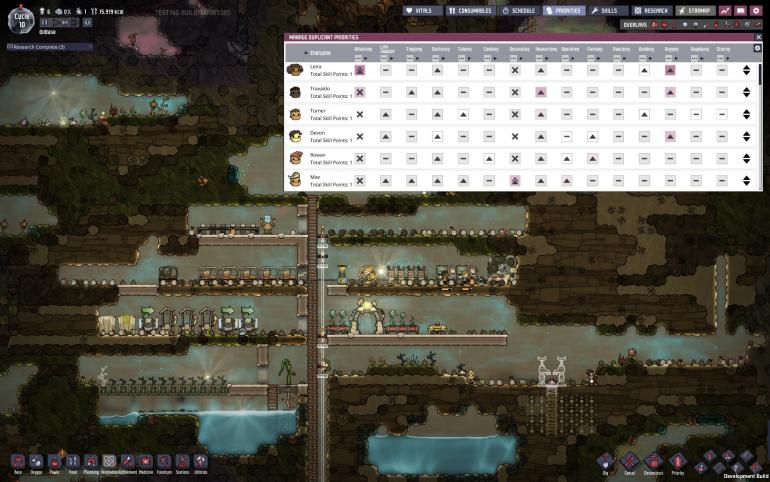The height and width of the screenshot is (482, 770).
Task: Click Leira's portrait
Action: click(x=295, y=70)
